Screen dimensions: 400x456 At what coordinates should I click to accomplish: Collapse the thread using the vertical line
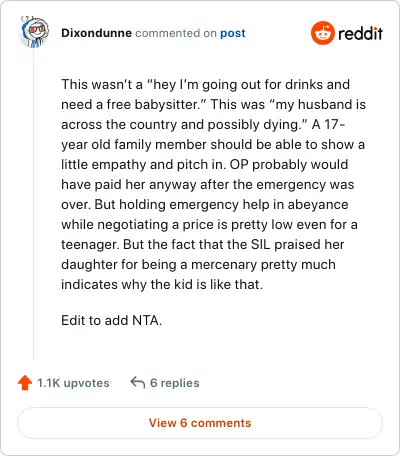(33, 203)
